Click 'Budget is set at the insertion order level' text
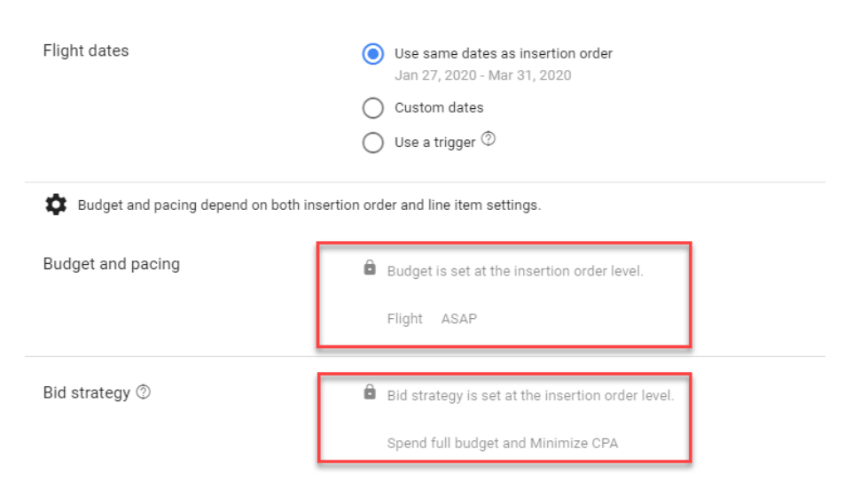This screenshot has height=504, width=852. 515,271
